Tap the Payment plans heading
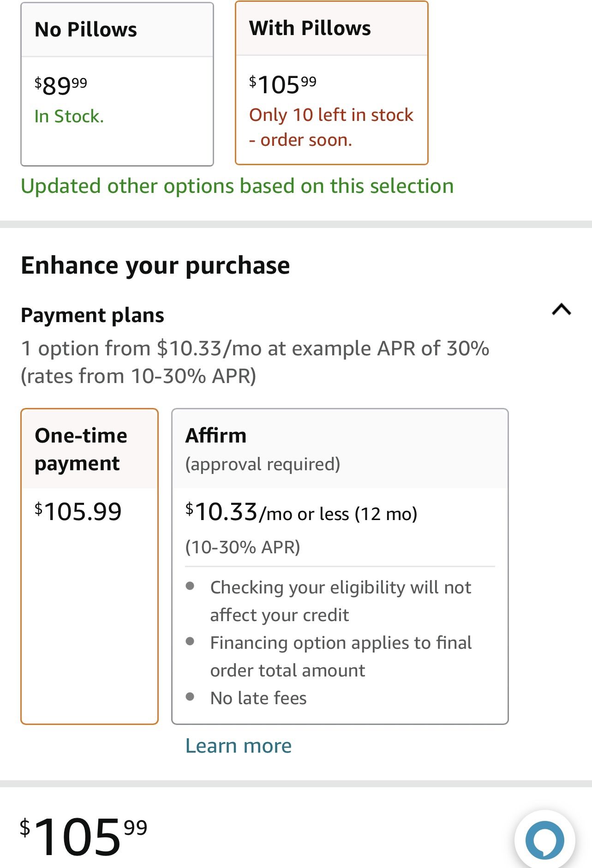The height and width of the screenshot is (868, 592). click(x=92, y=316)
